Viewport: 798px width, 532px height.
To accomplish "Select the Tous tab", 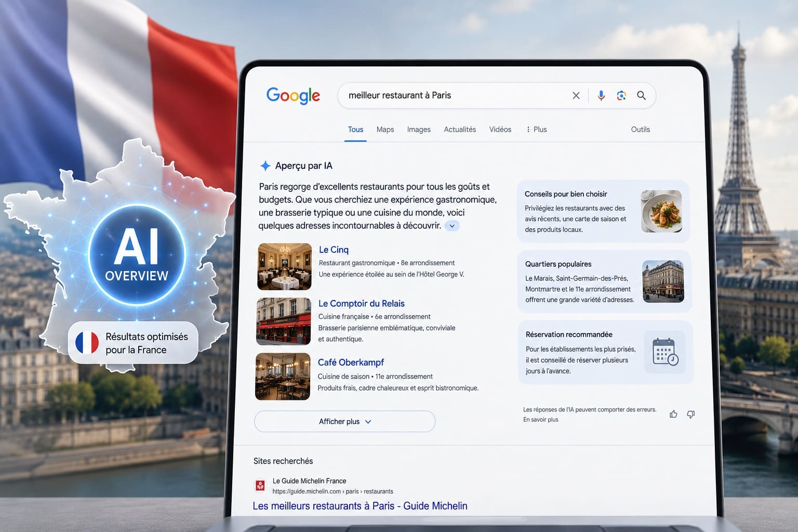I will click(x=356, y=129).
